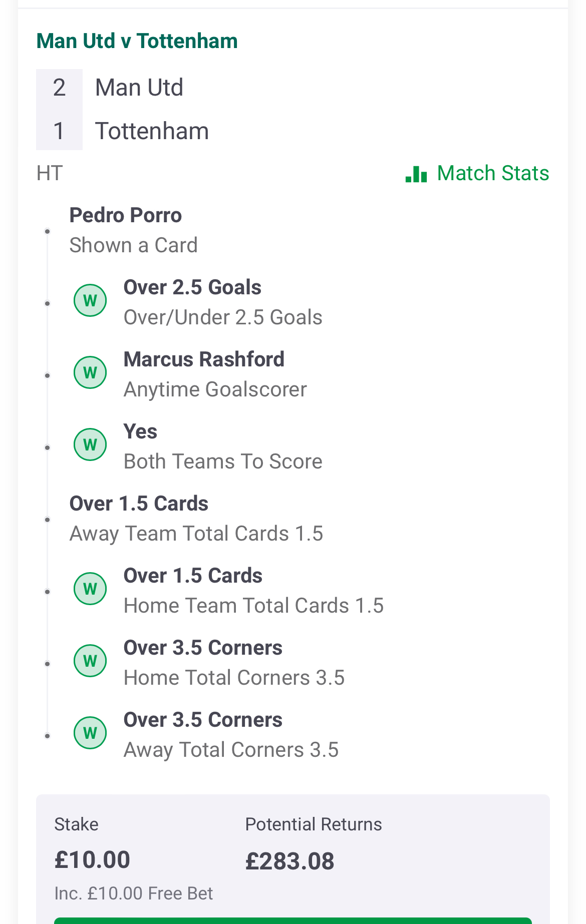Click the green button below the stake panel
This screenshot has width=586, height=924.
coord(293,920)
